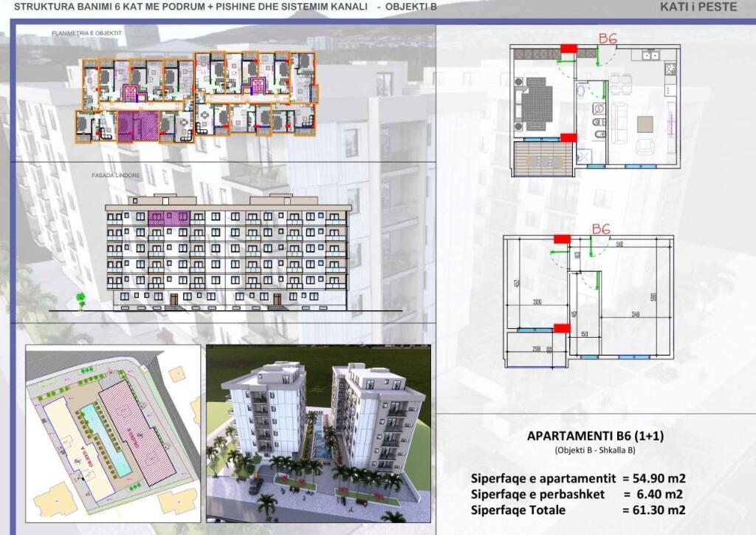
Task: Click the toilet fixture icon in the bathroom
Action: tap(599, 133)
